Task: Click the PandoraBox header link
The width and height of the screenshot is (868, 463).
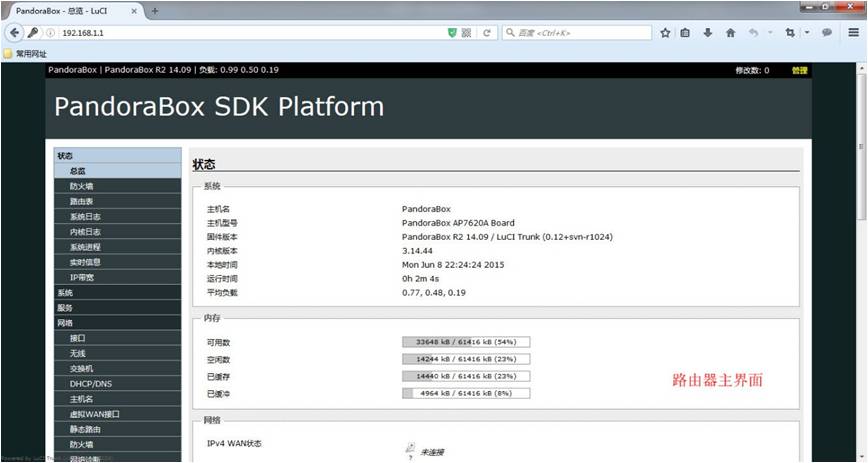Action: tap(73, 70)
